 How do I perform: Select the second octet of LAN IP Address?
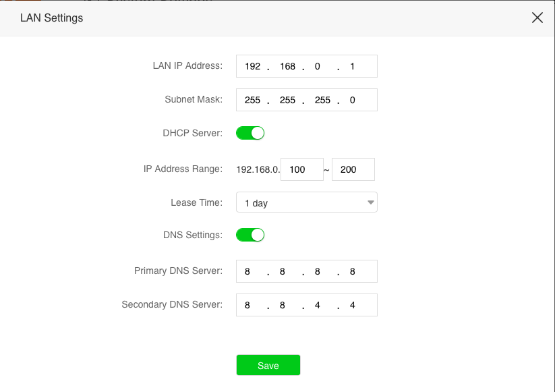coord(287,67)
